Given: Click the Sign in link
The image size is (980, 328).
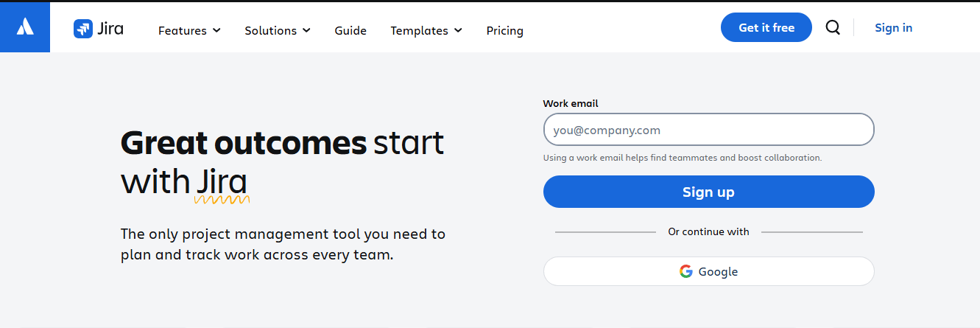Looking at the screenshot, I should click(x=893, y=27).
